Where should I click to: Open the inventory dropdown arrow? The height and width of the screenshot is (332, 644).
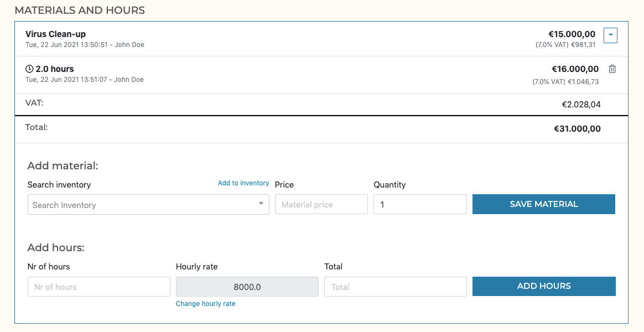(x=261, y=204)
